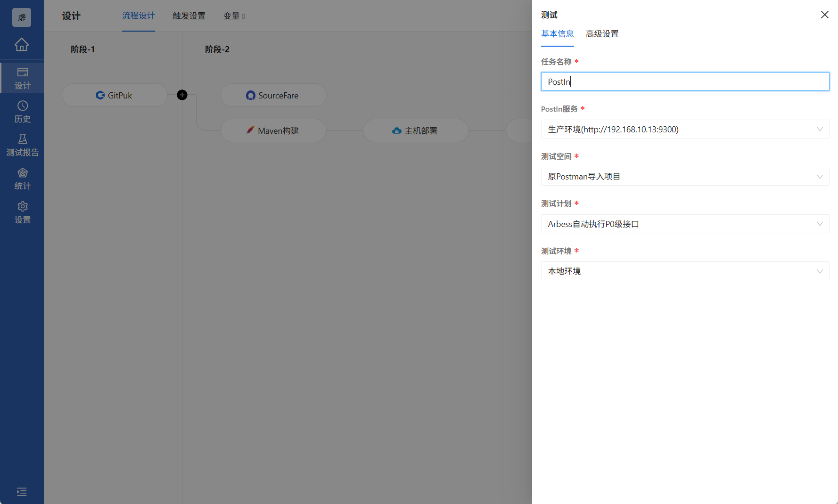The height and width of the screenshot is (504, 838).
Task: Click the 测试计划 dropdown arrow
Action: tap(820, 224)
